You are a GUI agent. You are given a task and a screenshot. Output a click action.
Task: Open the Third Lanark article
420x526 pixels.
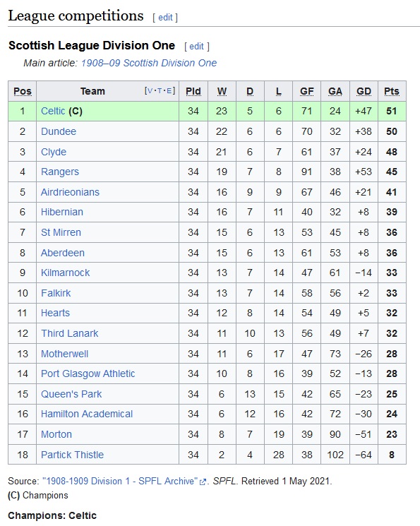click(x=69, y=333)
